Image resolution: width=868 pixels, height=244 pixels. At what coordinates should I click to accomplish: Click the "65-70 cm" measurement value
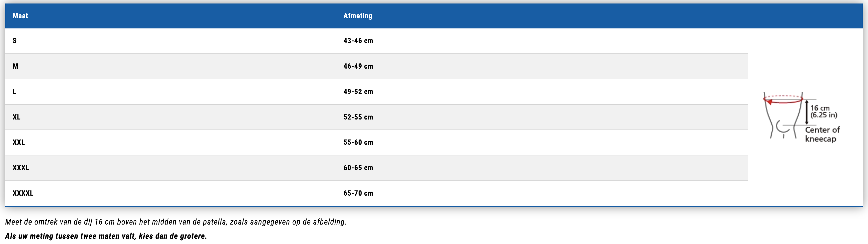tap(358, 193)
